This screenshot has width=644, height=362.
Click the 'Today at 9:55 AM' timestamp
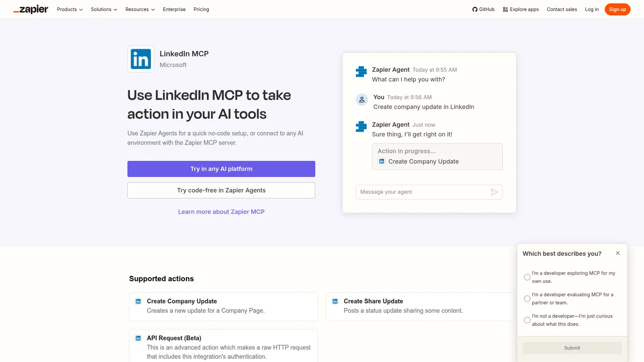435,70
